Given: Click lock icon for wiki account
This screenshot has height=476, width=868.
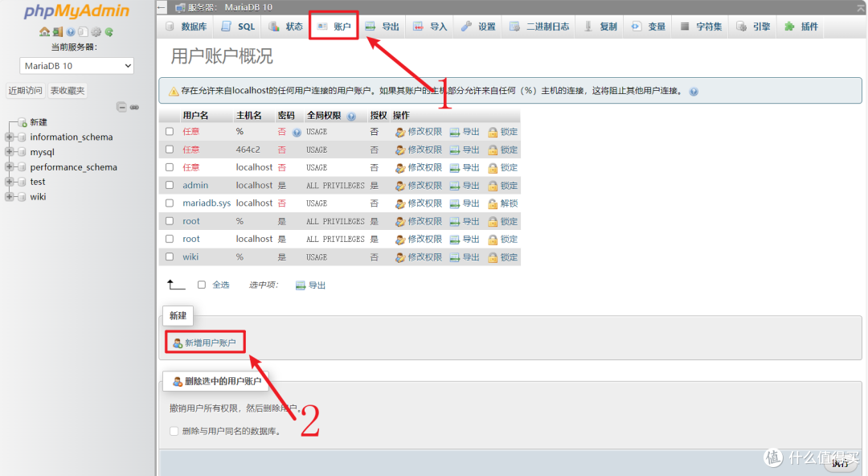Looking at the screenshot, I should click(x=493, y=257).
